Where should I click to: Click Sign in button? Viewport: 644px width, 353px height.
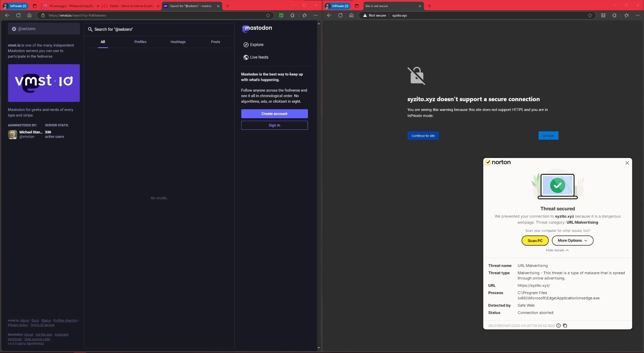274,125
